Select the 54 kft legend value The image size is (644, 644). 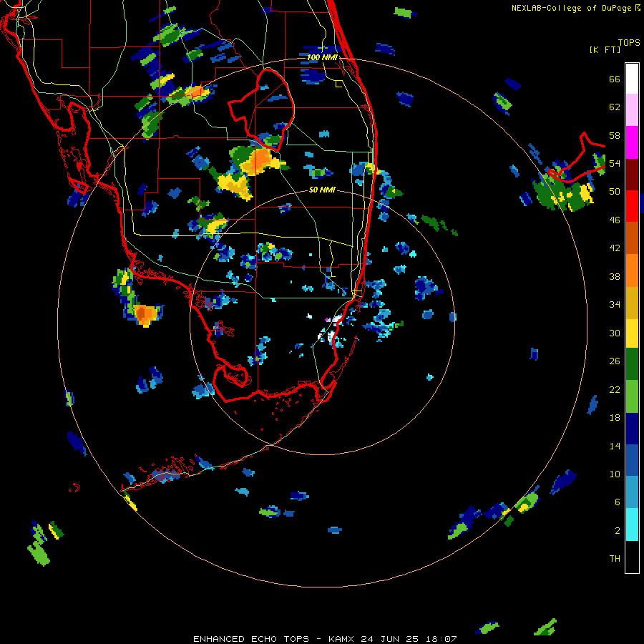pos(615,164)
